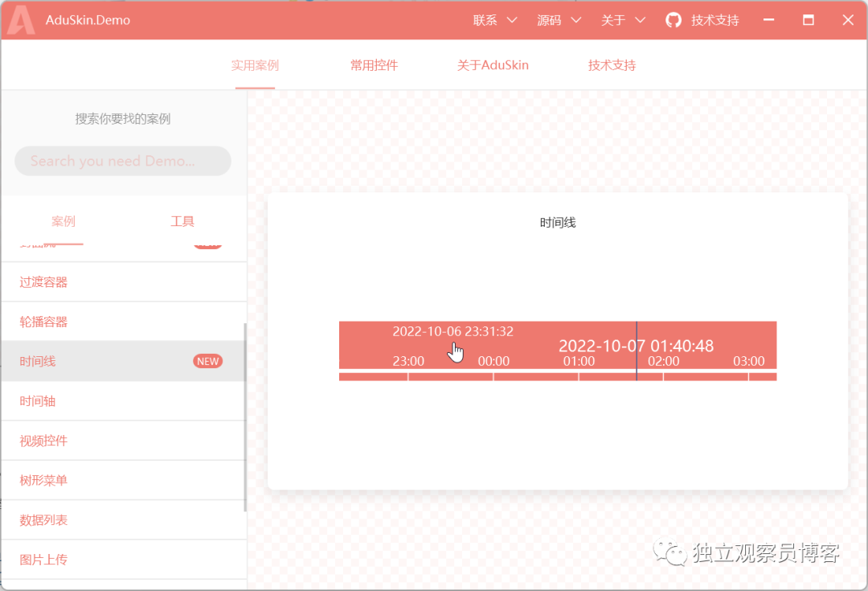The width and height of the screenshot is (868, 591).
Task: Click the 2022-10-07 01:40:48 current time text
Action: 636,346
